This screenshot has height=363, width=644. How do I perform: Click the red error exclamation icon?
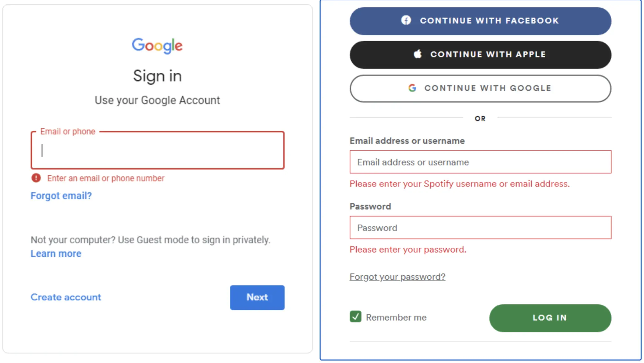click(36, 178)
